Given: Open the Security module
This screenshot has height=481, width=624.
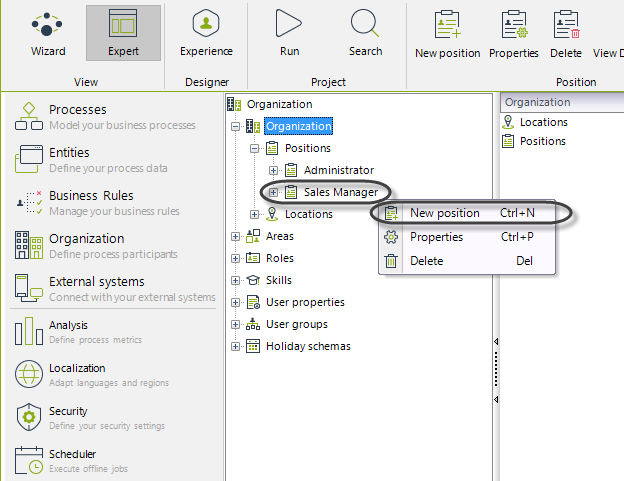Looking at the screenshot, I should point(90,417).
